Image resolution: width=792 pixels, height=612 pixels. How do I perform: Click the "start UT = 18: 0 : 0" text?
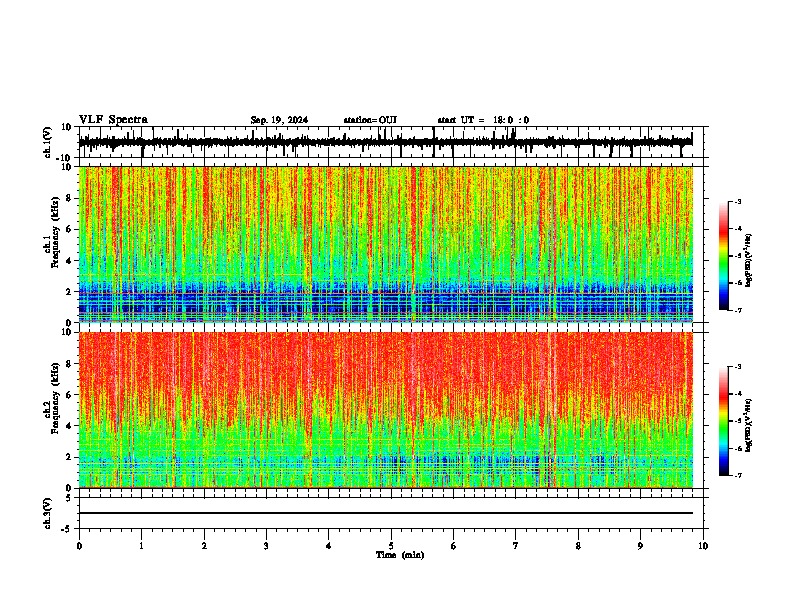(483, 120)
